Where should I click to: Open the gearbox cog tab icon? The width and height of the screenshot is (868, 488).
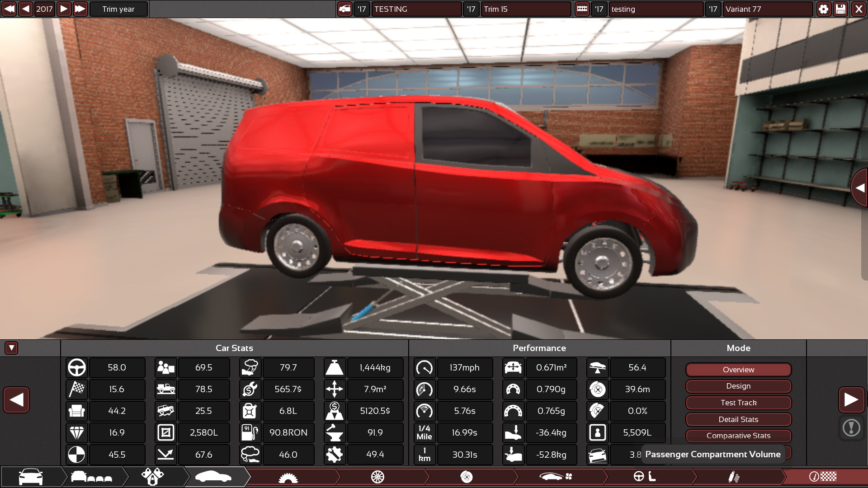288,477
